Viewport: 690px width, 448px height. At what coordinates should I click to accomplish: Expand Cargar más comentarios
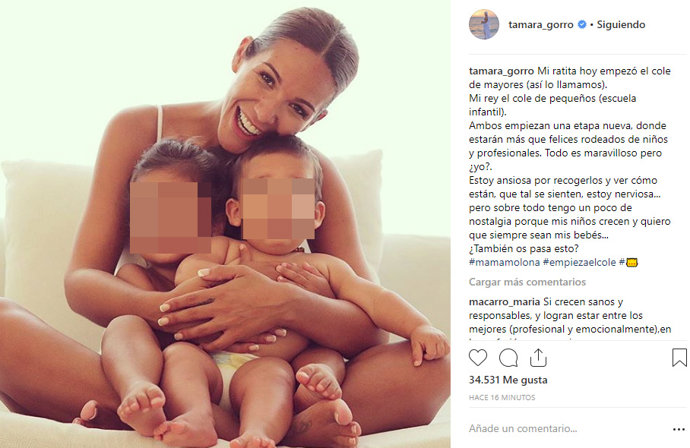(x=527, y=282)
